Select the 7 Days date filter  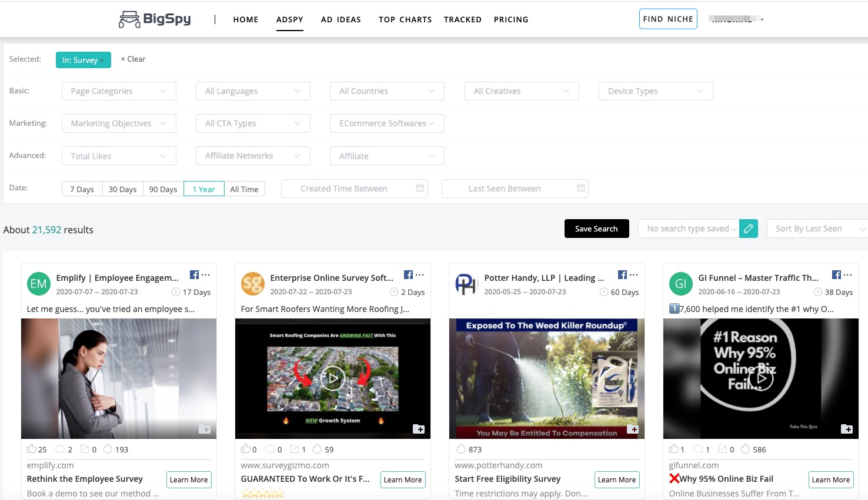pyautogui.click(x=82, y=189)
